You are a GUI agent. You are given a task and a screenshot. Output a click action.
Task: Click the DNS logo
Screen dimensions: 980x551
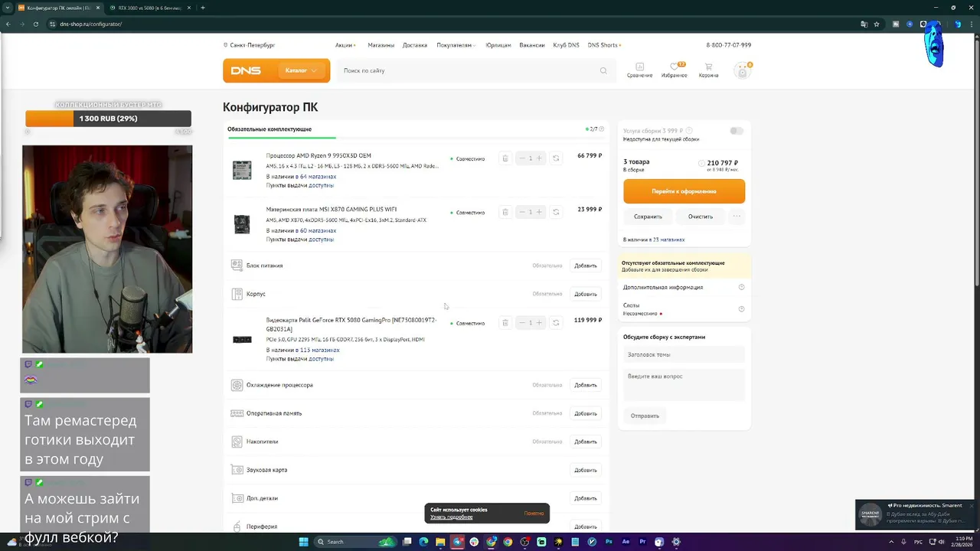[x=246, y=70]
